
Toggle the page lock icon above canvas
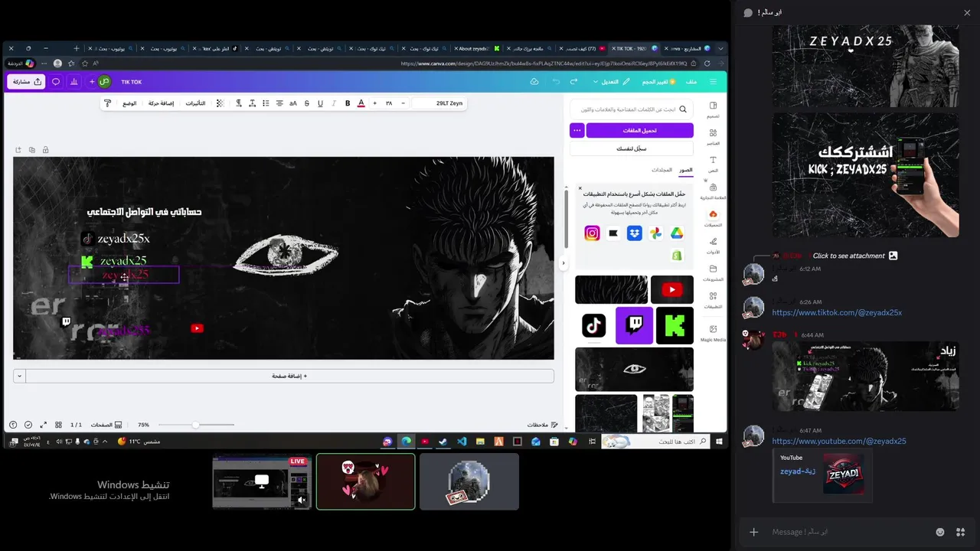pos(45,150)
